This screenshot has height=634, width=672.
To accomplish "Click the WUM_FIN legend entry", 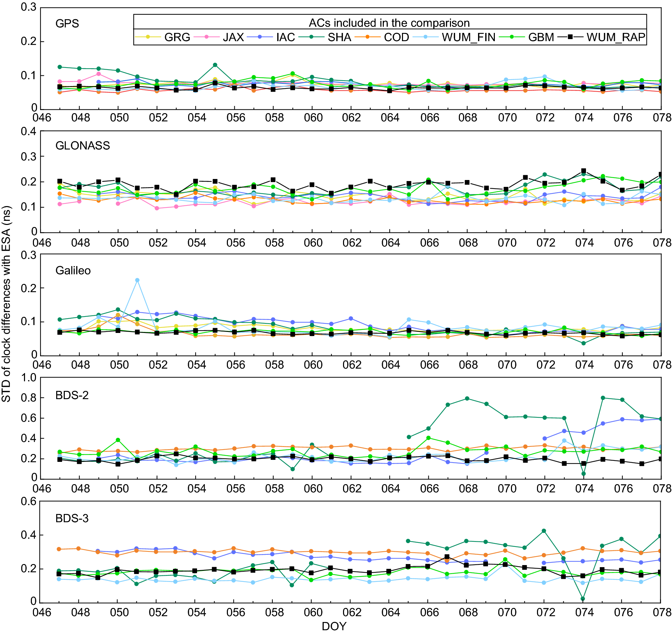I will (454, 37).
